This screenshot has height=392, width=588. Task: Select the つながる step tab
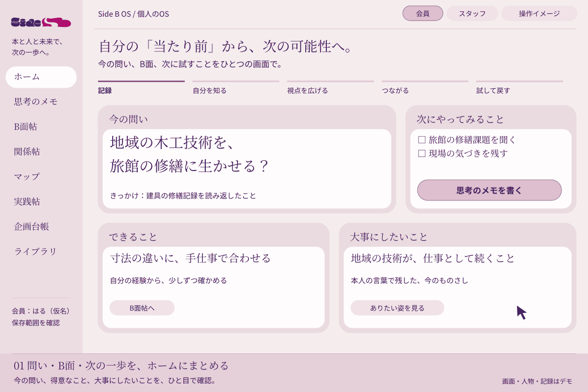(425, 88)
